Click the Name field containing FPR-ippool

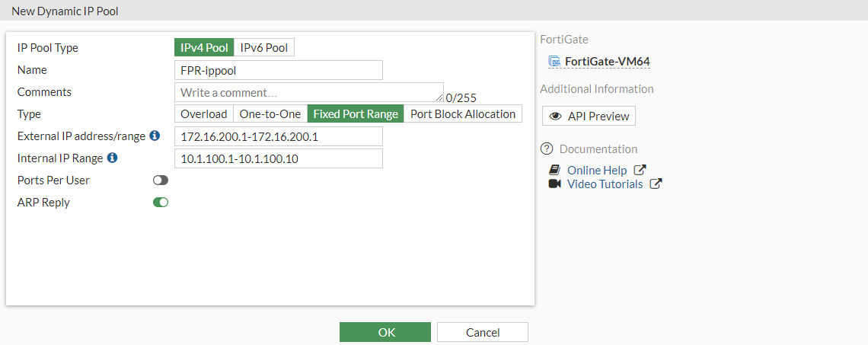[278, 70]
